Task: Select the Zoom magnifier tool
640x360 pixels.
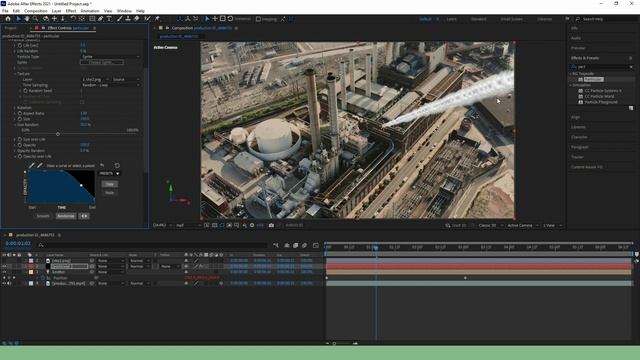Action: point(36,19)
